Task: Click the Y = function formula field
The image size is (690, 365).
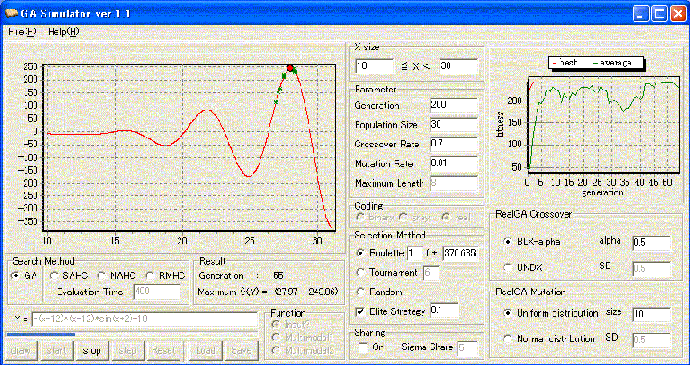Action: pos(144,319)
